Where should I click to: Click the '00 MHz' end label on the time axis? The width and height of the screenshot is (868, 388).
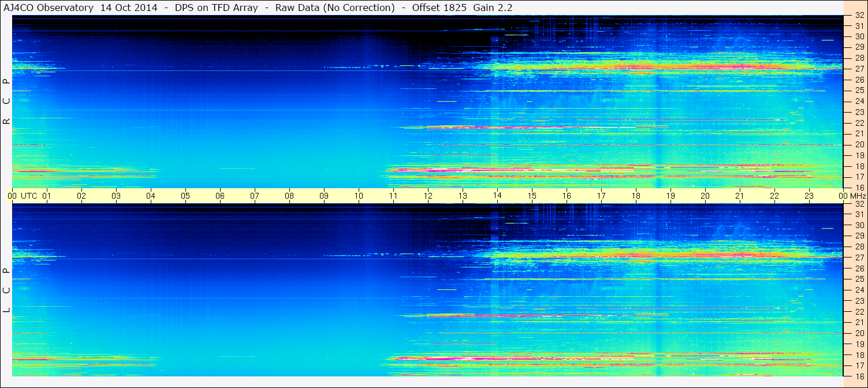pos(852,196)
